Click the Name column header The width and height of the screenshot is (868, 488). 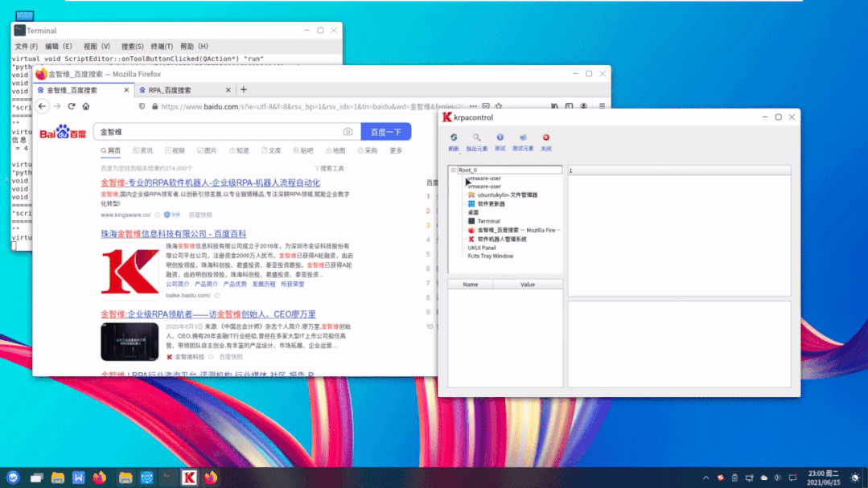[x=470, y=285]
